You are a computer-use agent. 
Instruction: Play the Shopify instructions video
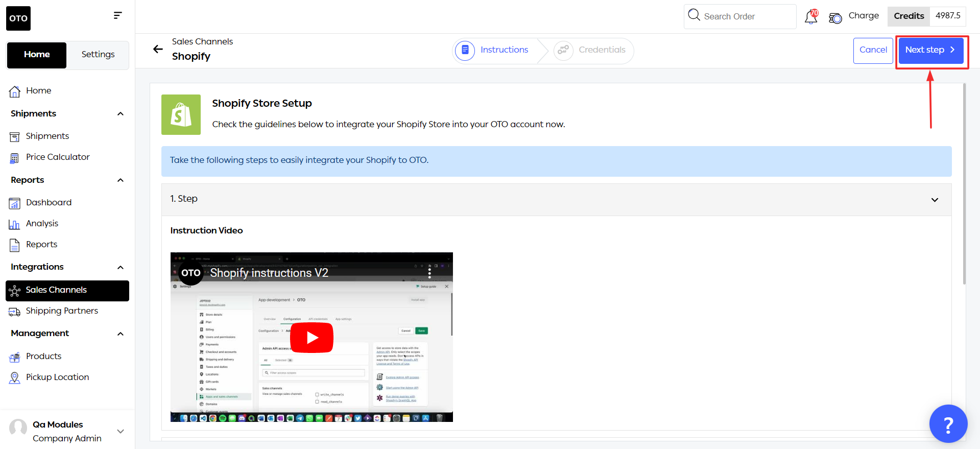(312, 338)
